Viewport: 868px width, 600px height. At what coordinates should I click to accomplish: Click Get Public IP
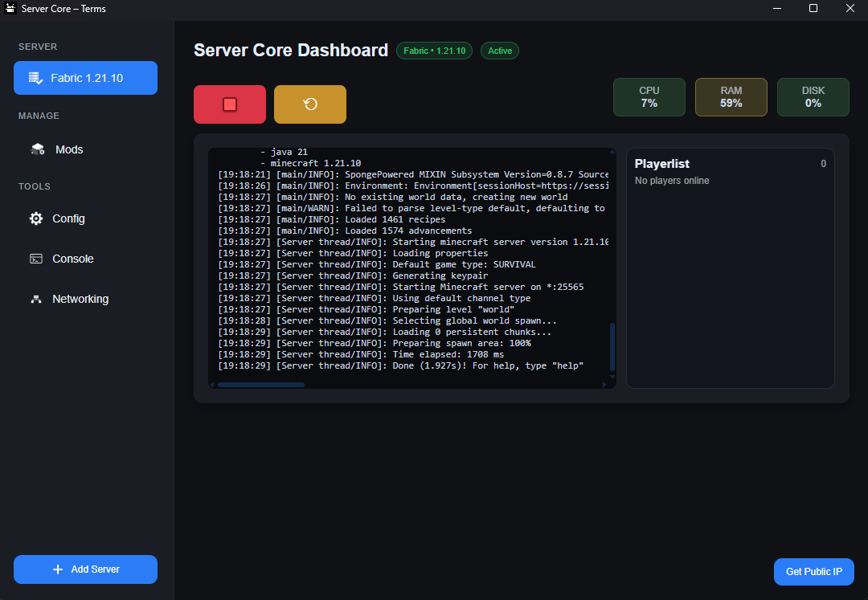(x=813, y=572)
